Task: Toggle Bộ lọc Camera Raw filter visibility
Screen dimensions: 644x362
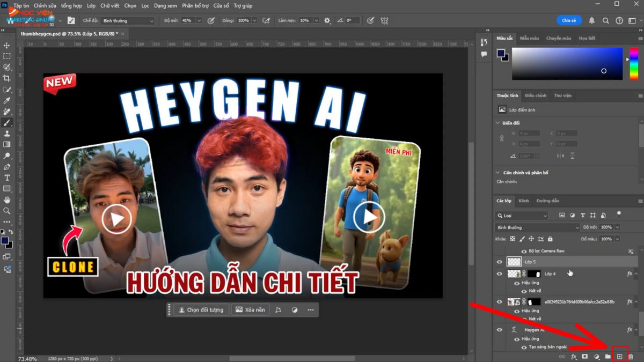Action: (524, 251)
